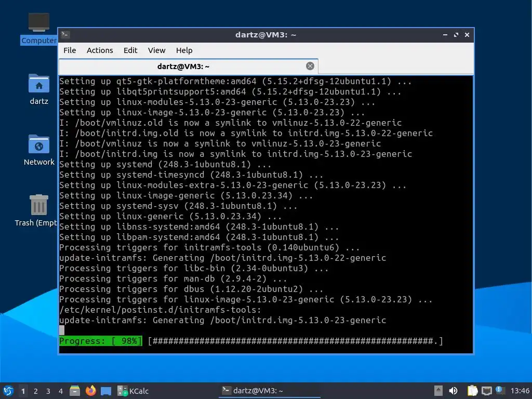Open the View menu
This screenshot has height=399, width=532.
point(156,50)
